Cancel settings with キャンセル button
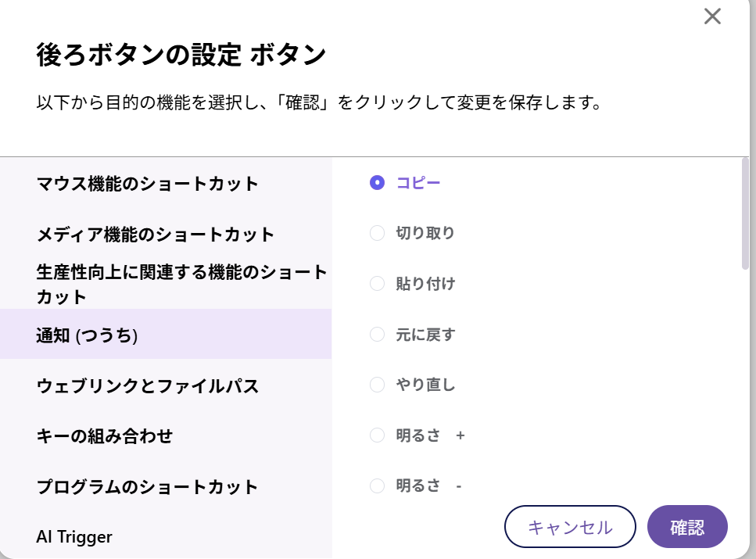This screenshot has height=559, width=756. pos(570,526)
